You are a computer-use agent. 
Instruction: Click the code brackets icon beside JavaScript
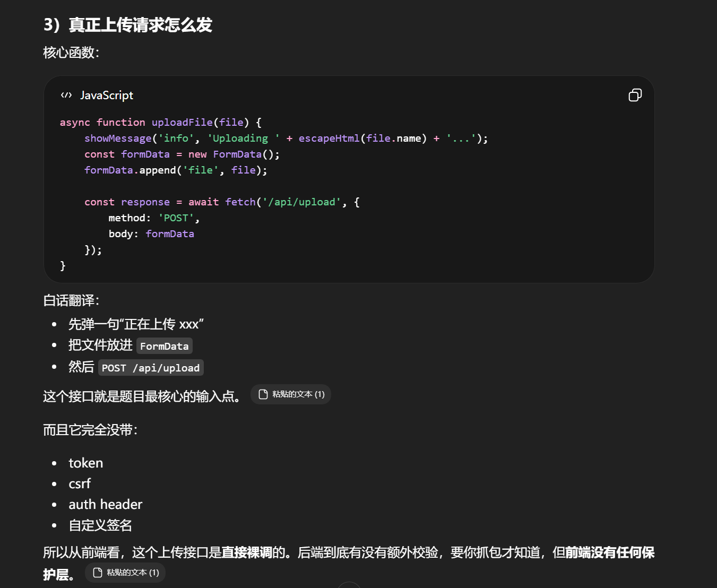(x=66, y=95)
